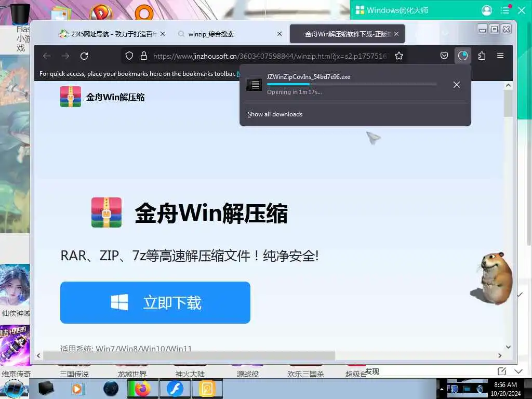This screenshot has height=399, width=532.
Task: Click the horizontal scrollbar thumb
Action: 189,355
